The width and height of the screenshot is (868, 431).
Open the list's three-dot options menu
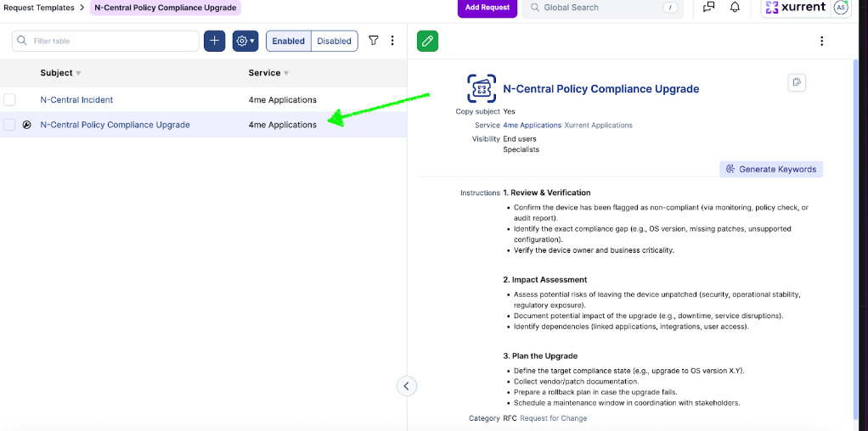pos(392,41)
